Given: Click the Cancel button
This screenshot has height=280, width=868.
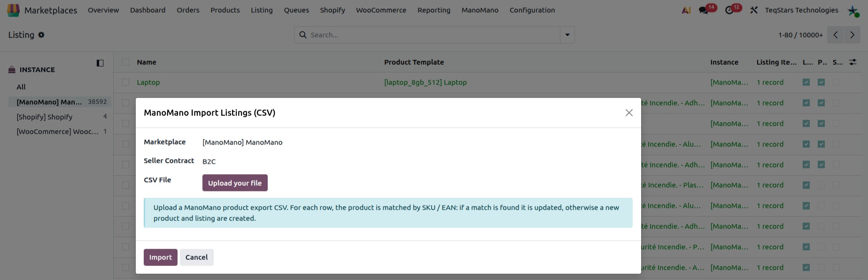Looking at the screenshot, I should click(196, 257).
